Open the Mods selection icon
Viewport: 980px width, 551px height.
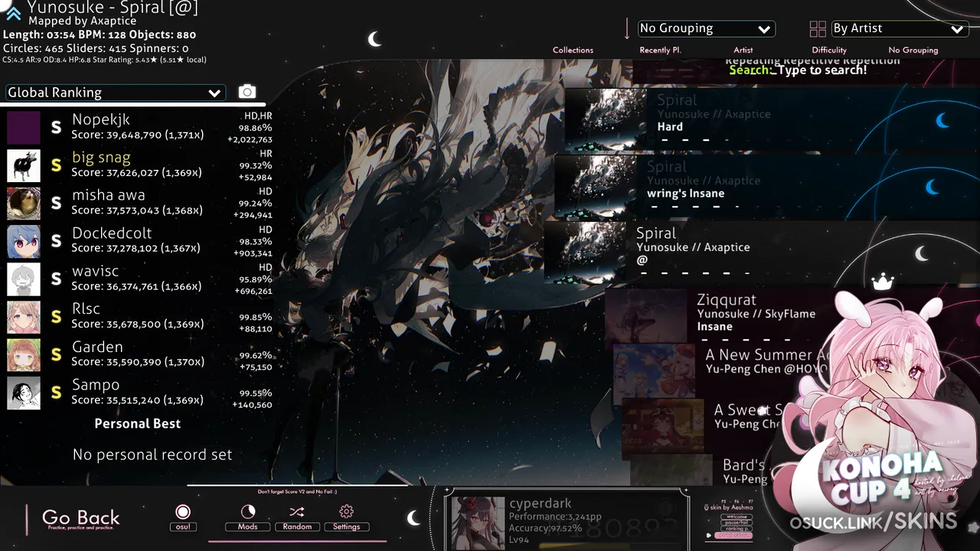[247, 512]
